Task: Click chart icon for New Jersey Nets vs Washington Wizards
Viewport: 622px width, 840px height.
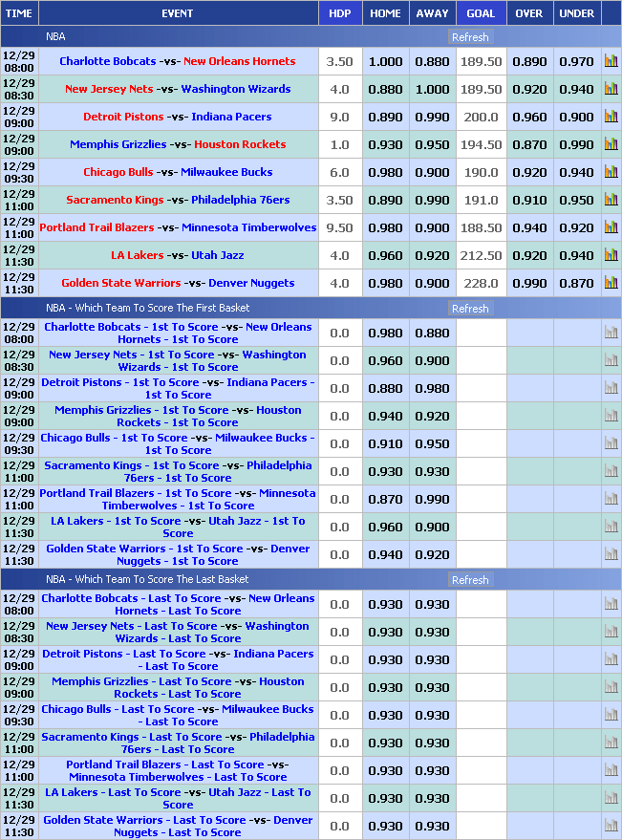Action: tap(611, 89)
